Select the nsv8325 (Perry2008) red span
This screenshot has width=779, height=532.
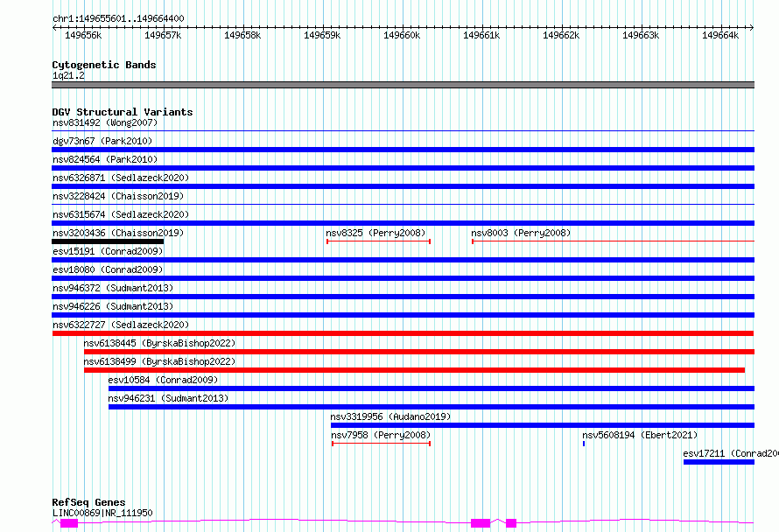tap(379, 241)
